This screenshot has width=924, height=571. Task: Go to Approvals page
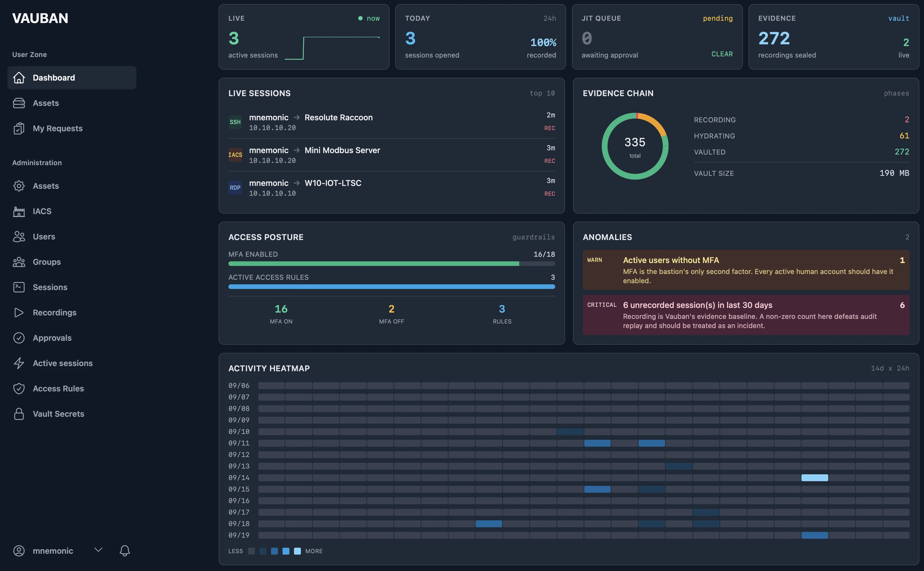point(72,338)
